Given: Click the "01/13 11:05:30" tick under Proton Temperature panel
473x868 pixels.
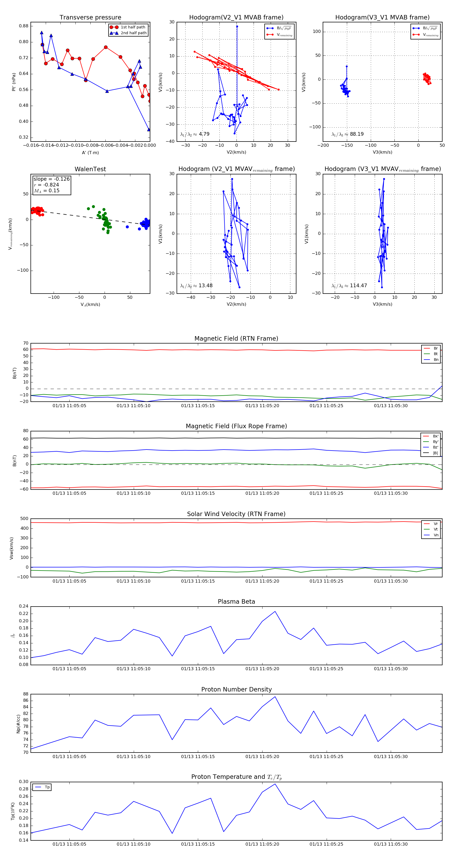Looking at the screenshot, I should 391,844.
